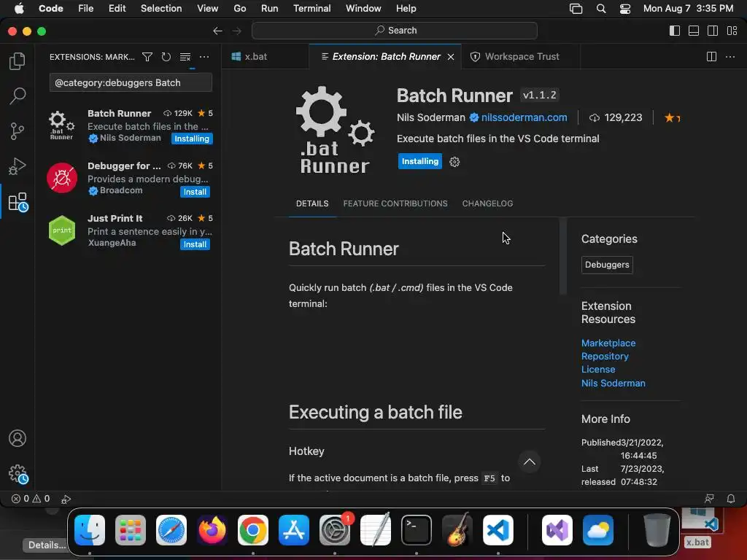Image resolution: width=747 pixels, height=560 pixels.
Task: Click the Debuggers category tag
Action: [607, 265]
